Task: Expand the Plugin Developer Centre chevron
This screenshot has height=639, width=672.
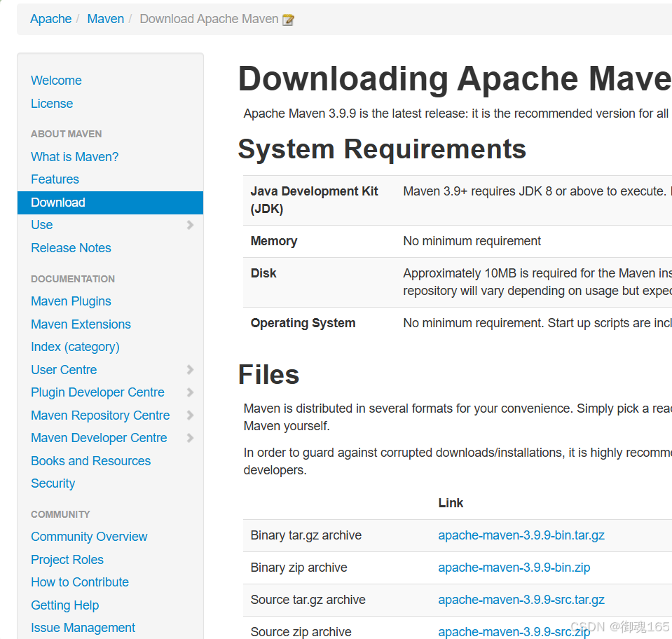Action: pos(191,392)
